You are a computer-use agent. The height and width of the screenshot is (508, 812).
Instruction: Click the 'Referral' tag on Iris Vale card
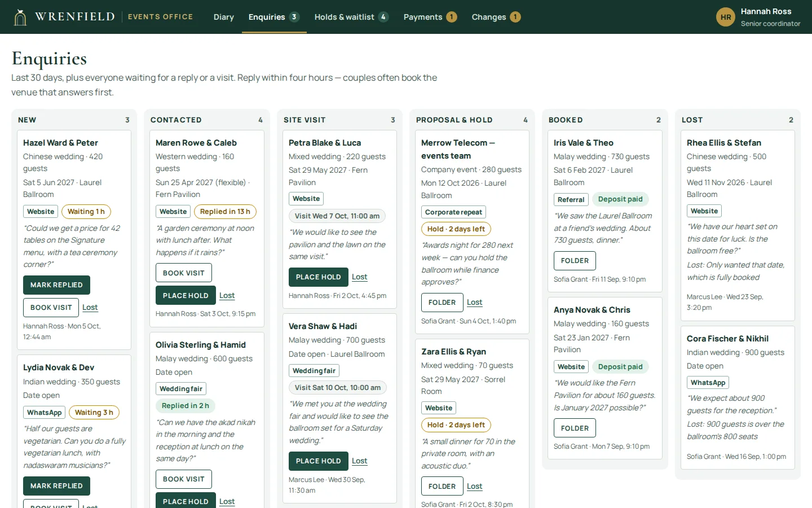coord(571,200)
